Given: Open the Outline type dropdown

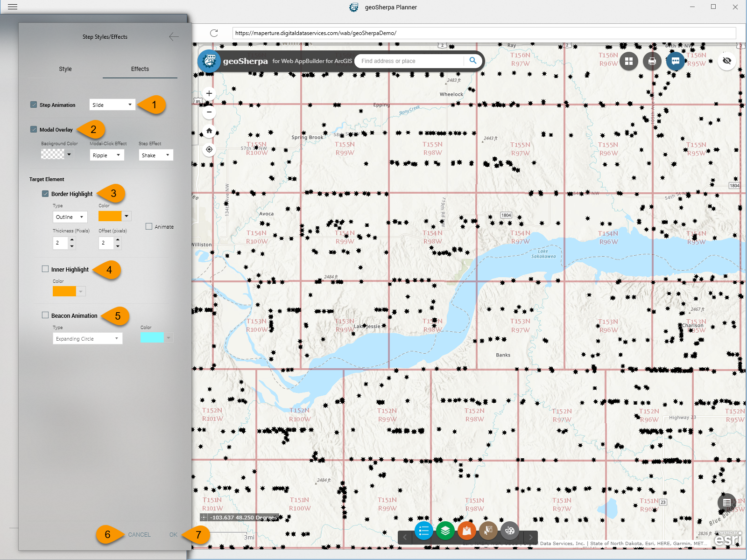Looking at the screenshot, I should [x=70, y=217].
